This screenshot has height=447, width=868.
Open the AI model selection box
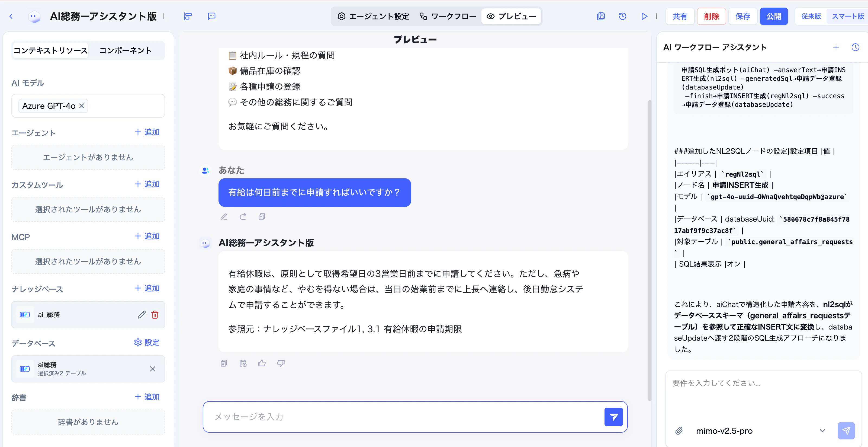(88, 106)
